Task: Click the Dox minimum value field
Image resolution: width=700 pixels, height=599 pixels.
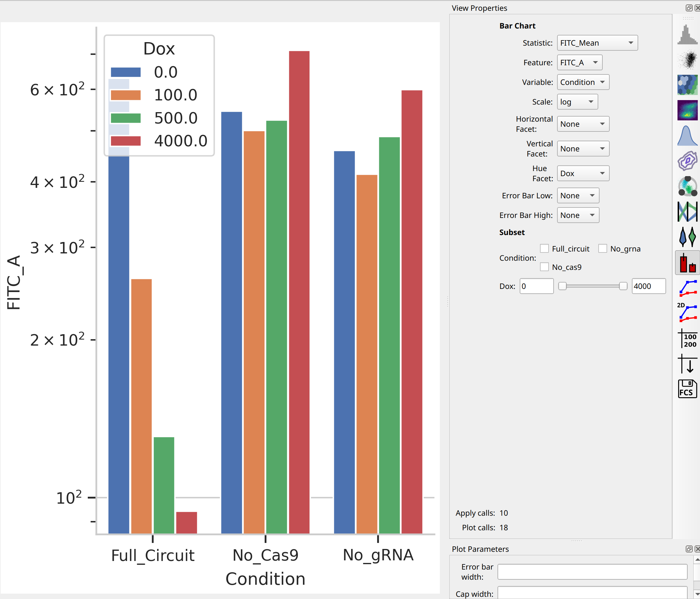Action: (536, 286)
